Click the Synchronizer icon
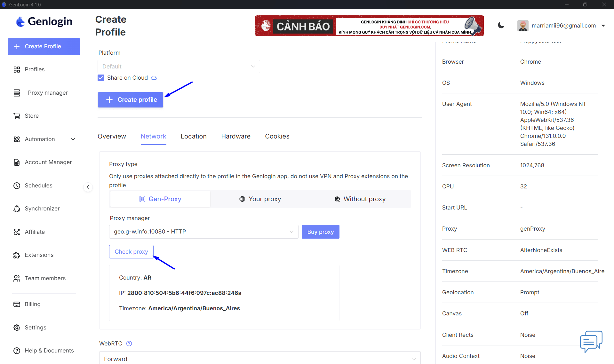The width and height of the screenshot is (614, 364). click(17, 209)
